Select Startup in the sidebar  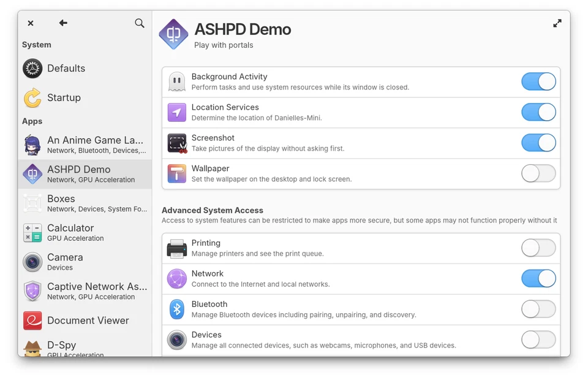[64, 98]
